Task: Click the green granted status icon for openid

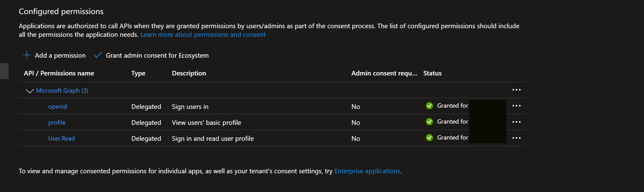Action: pos(429,106)
